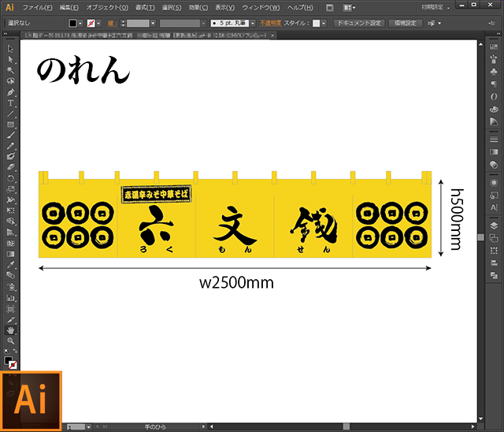Select the Type tool
The height and width of the screenshot is (432, 504).
tap(10, 103)
